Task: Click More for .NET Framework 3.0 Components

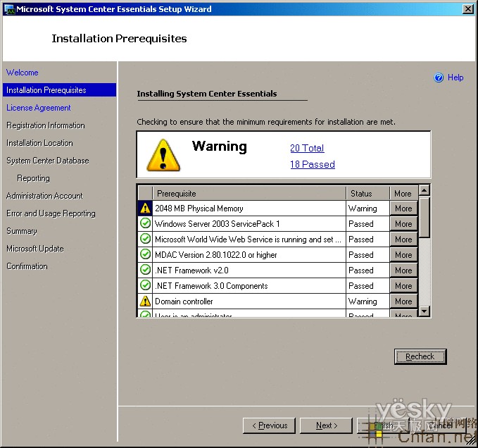Action: 403,286
